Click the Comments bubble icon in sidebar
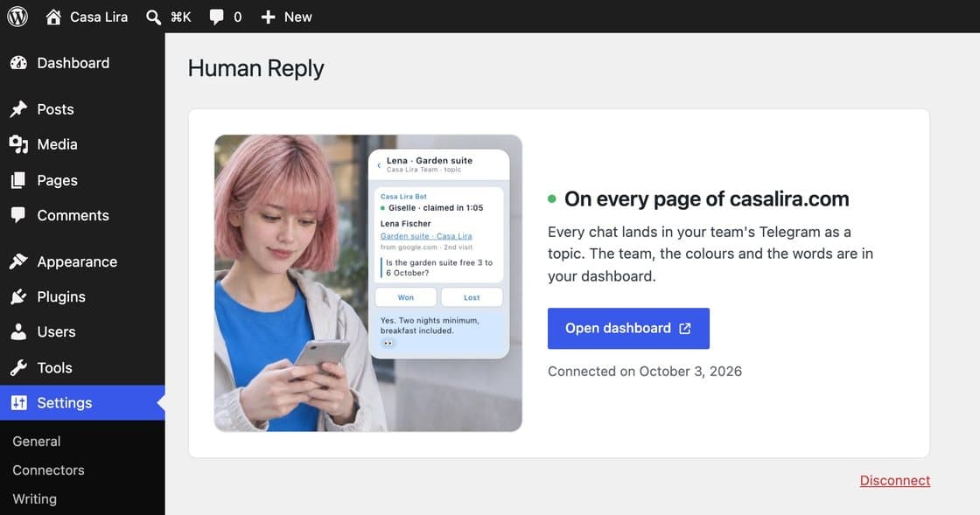 pyautogui.click(x=18, y=215)
